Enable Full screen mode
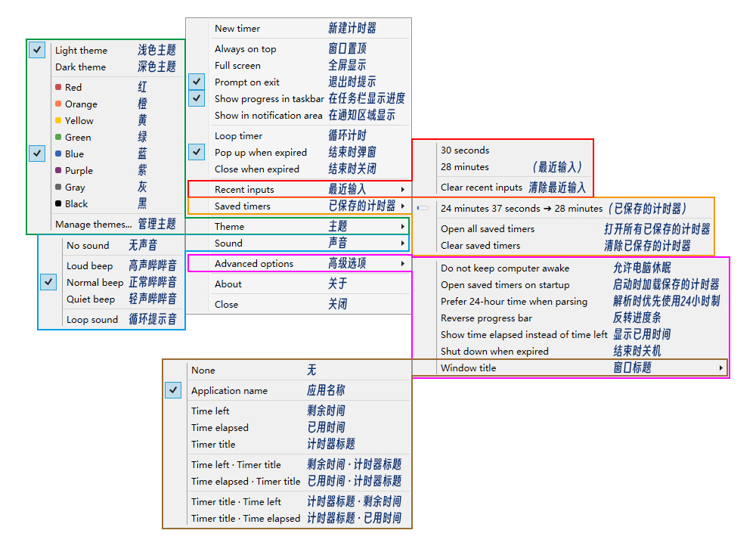Image resolution: width=756 pixels, height=552 pixels. (x=237, y=66)
